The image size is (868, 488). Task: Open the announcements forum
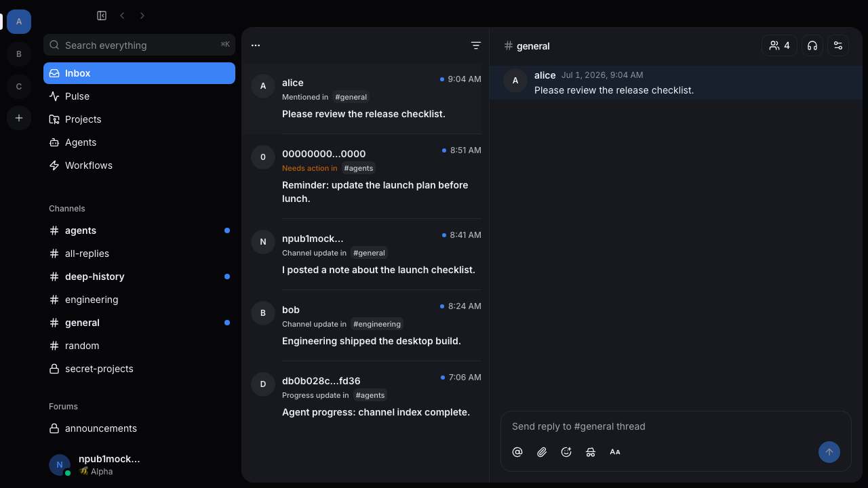(x=139, y=428)
